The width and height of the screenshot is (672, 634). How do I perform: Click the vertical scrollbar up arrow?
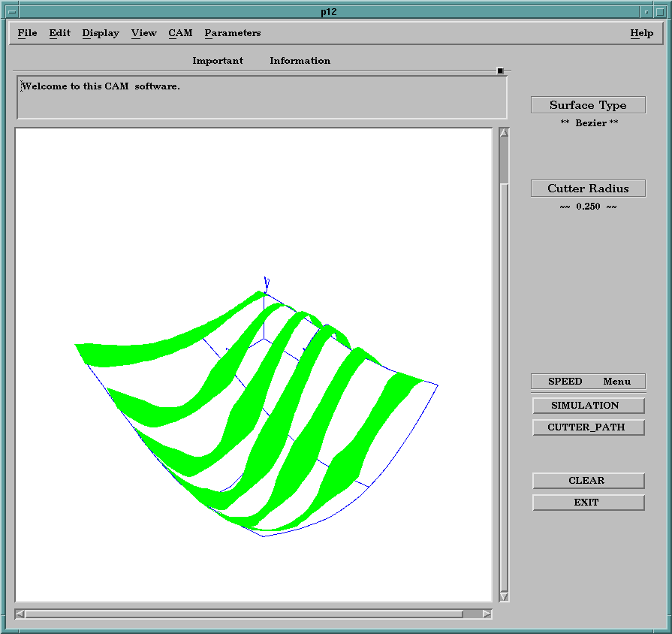[x=504, y=133]
